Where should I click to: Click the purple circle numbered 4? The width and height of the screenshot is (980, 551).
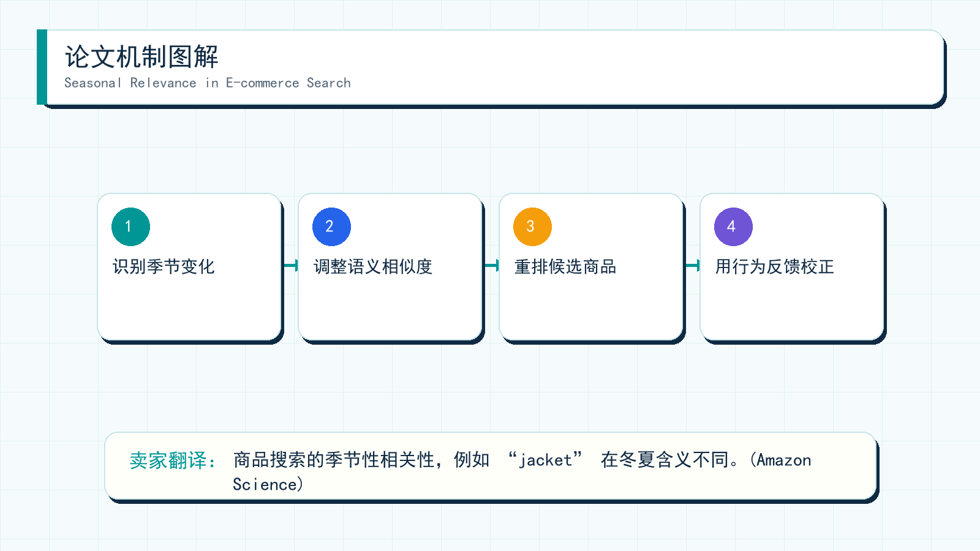pos(733,227)
